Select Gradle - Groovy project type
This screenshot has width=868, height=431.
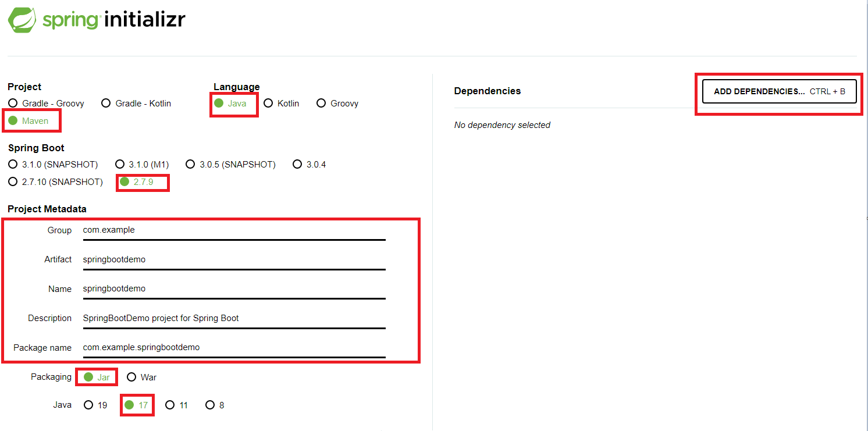click(46, 104)
